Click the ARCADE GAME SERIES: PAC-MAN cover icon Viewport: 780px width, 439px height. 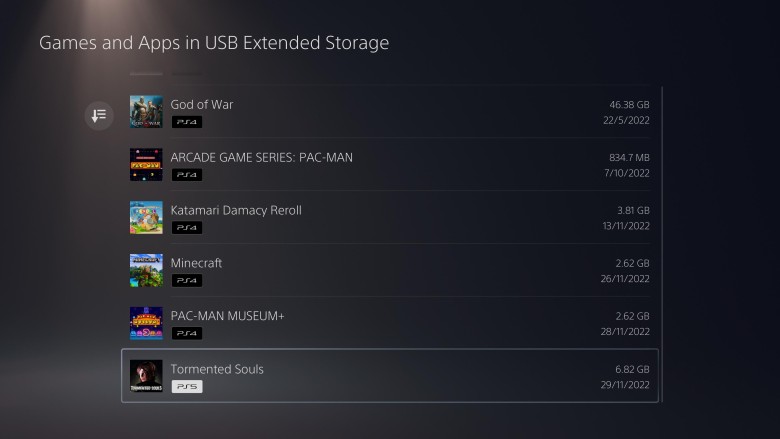click(146, 164)
